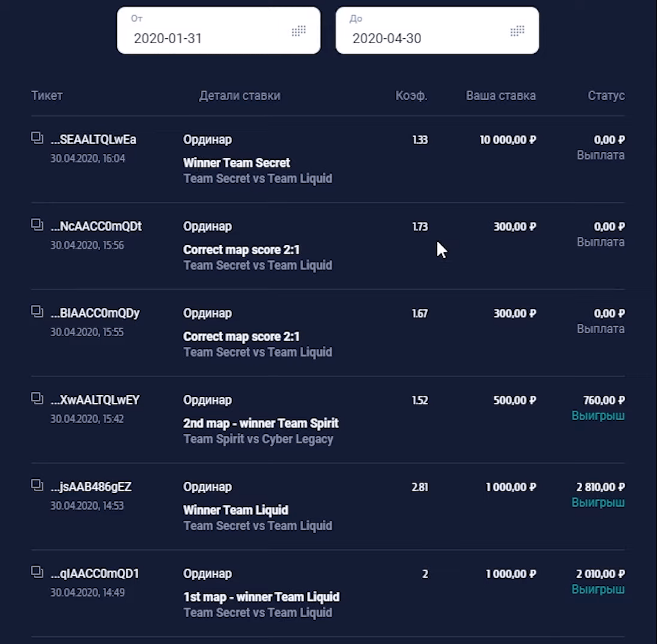Viewport: 657px width, 644px height.
Task: Copy ticket ID ...qIAACC0mQD1 icon
Action: tap(37, 572)
